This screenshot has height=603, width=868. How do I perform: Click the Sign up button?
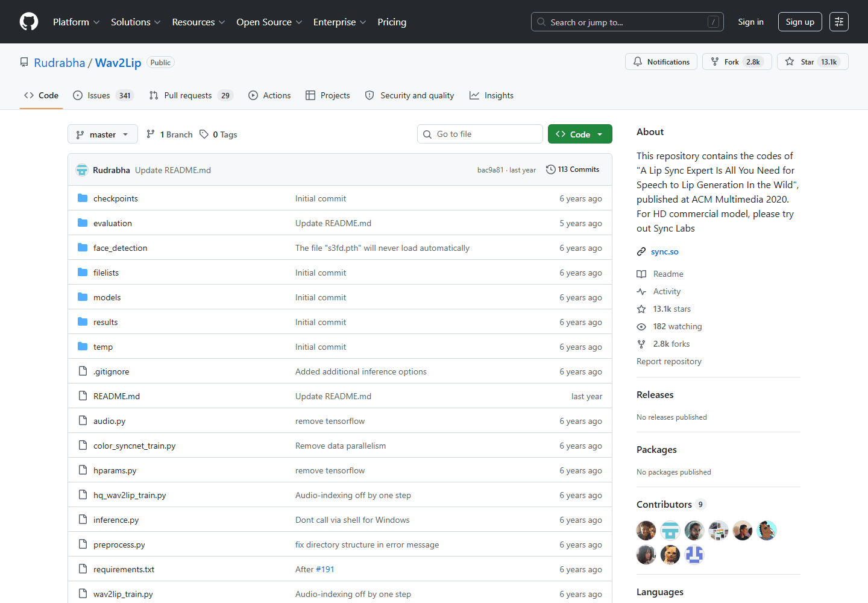click(x=800, y=22)
